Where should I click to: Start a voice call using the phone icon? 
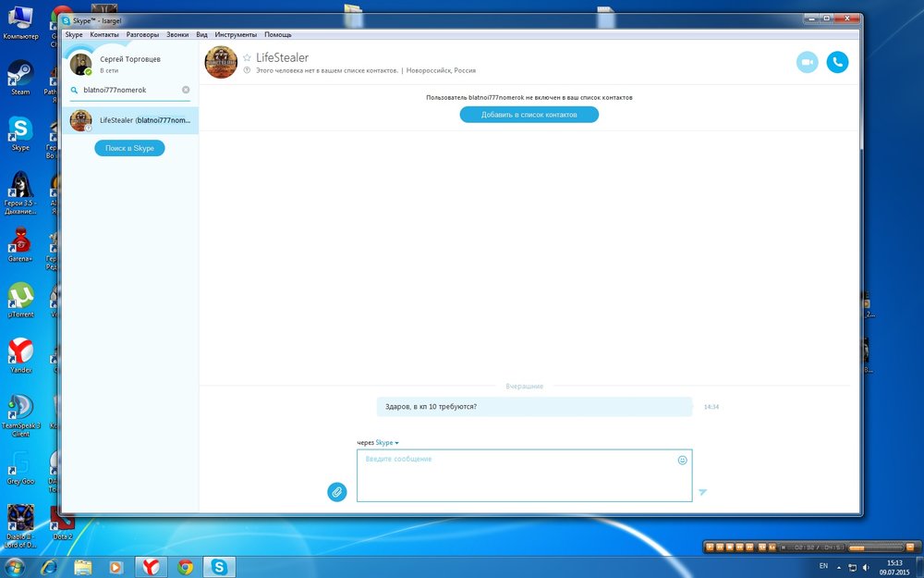(837, 62)
